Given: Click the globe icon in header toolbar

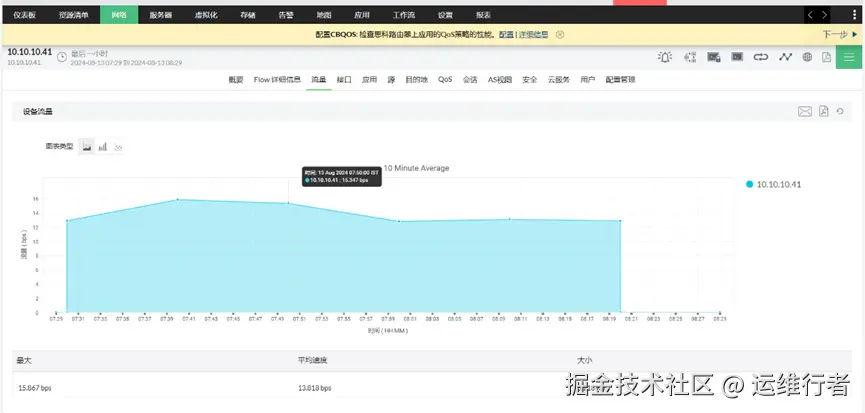Looking at the screenshot, I should tap(807, 57).
